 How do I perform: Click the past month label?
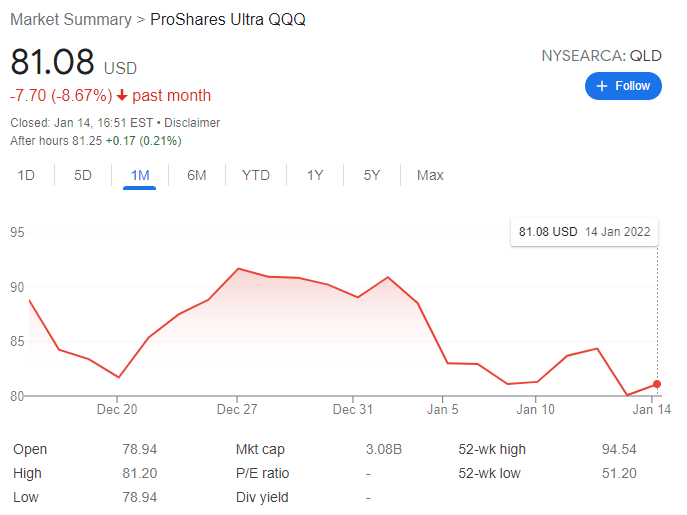[171, 96]
